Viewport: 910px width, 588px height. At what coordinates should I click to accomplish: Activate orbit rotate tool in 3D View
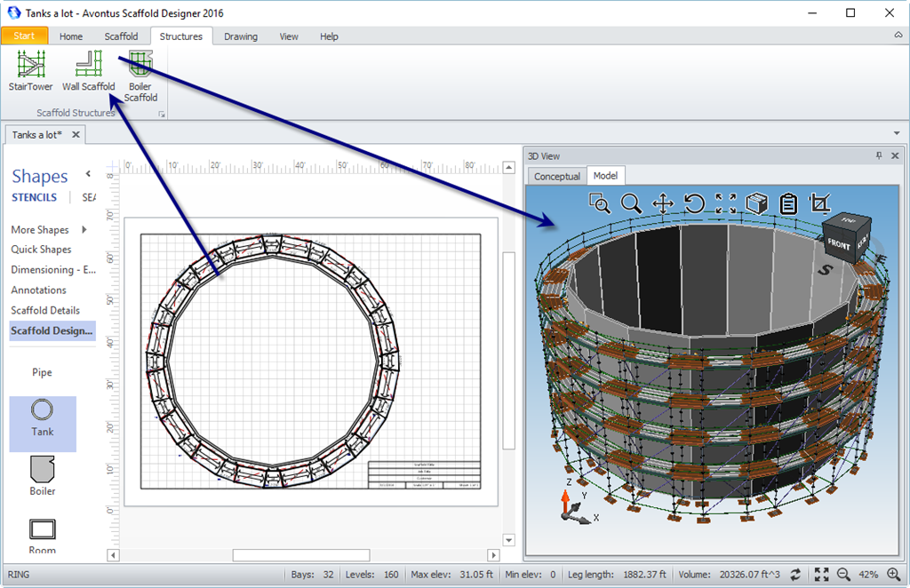(x=694, y=203)
